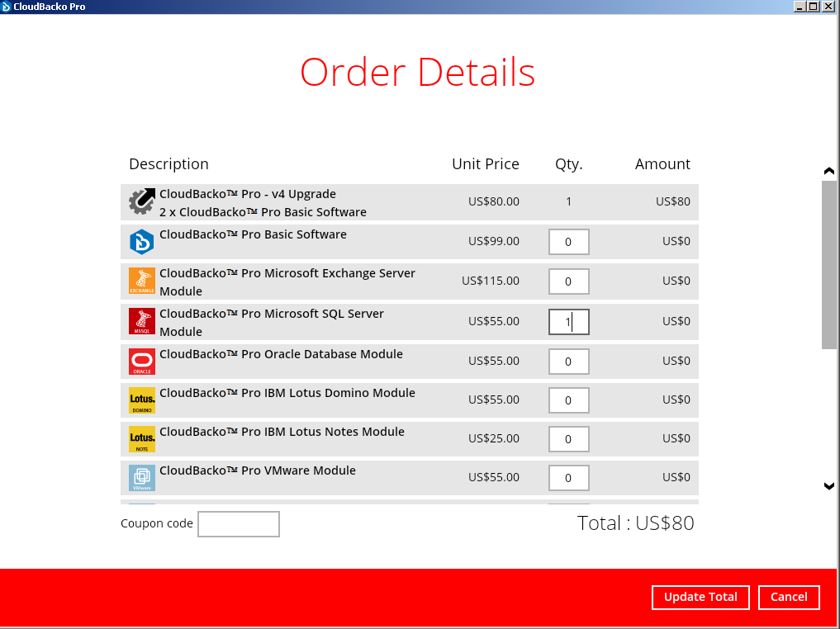
Task: Close the CloudBacko Pro window
Action: (x=828, y=7)
